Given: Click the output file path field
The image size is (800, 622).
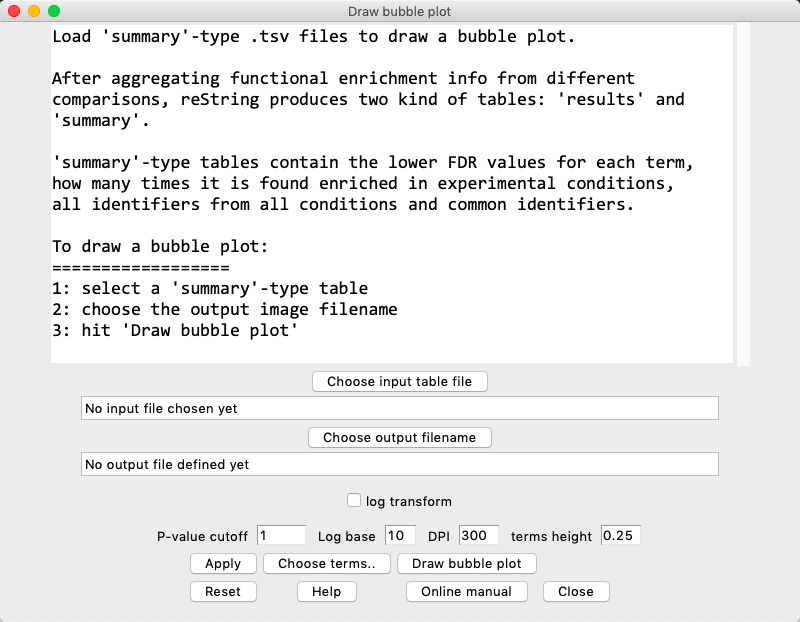Looking at the screenshot, I should click(x=399, y=464).
